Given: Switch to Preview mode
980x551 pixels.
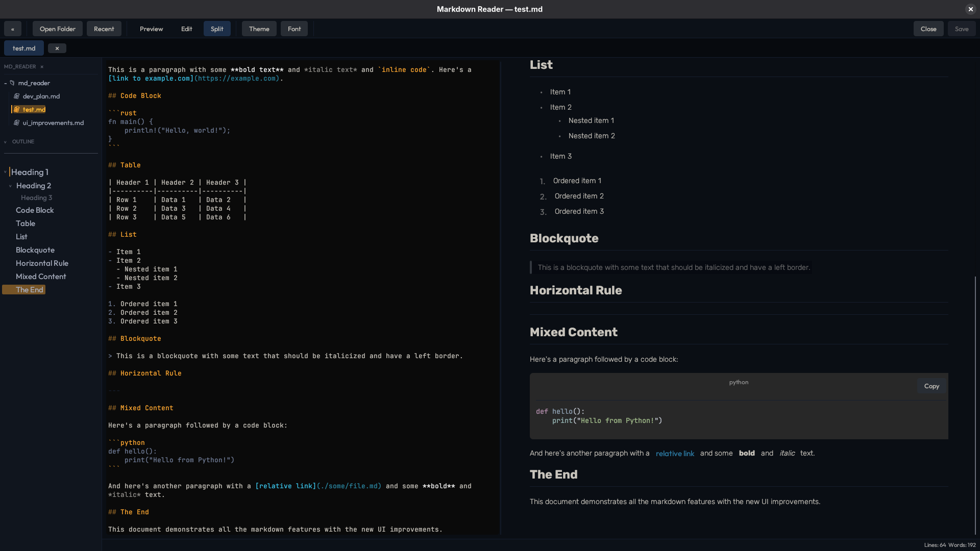Looking at the screenshot, I should tap(151, 29).
